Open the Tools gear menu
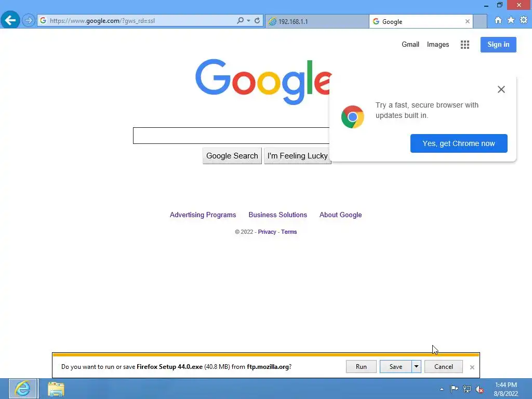The height and width of the screenshot is (399, 532). 524,20
